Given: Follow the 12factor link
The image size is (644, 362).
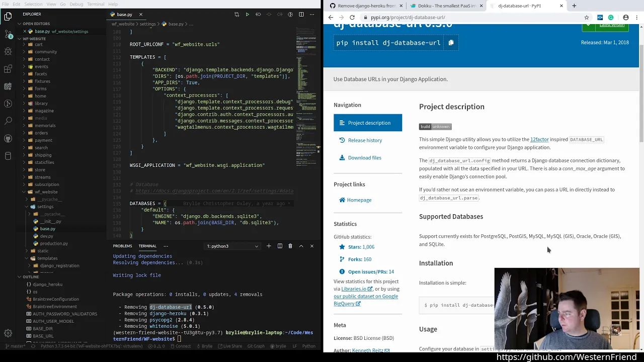Looking at the screenshot, I should pos(539,139).
